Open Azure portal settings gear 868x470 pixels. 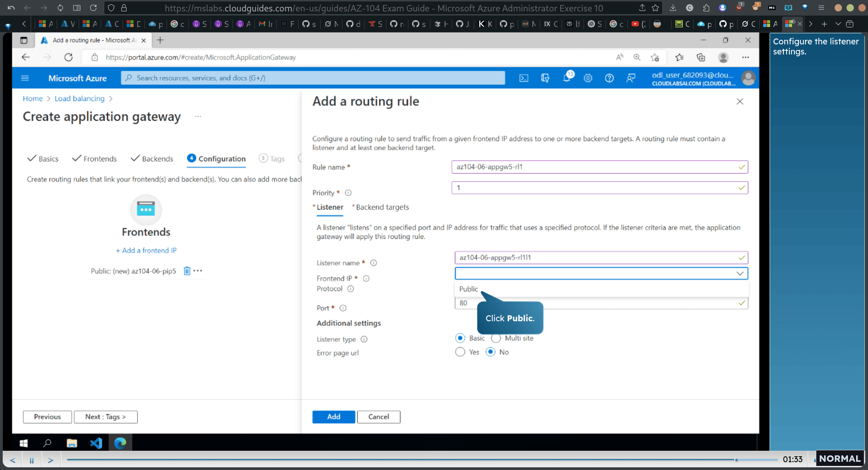(588, 78)
